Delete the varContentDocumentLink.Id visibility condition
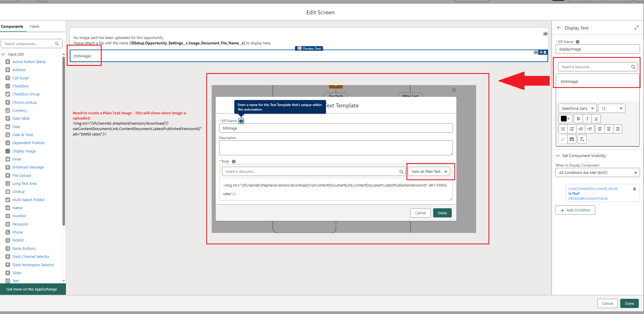This screenshot has height=314, width=644. pyautogui.click(x=634, y=189)
